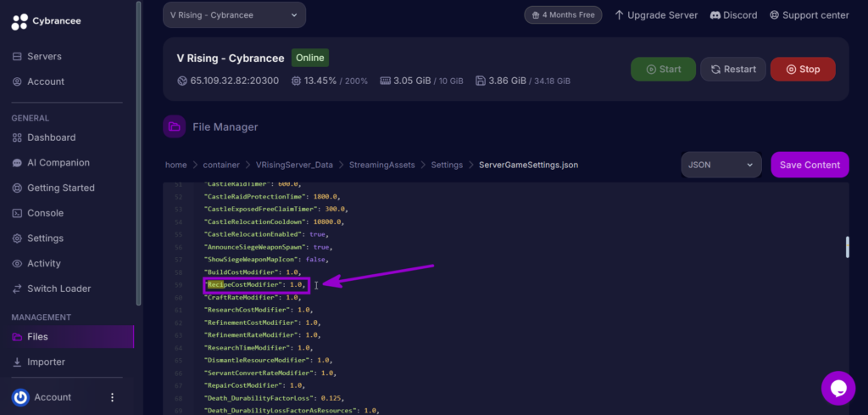
Task: Click the globe icon next to IP
Action: point(182,81)
